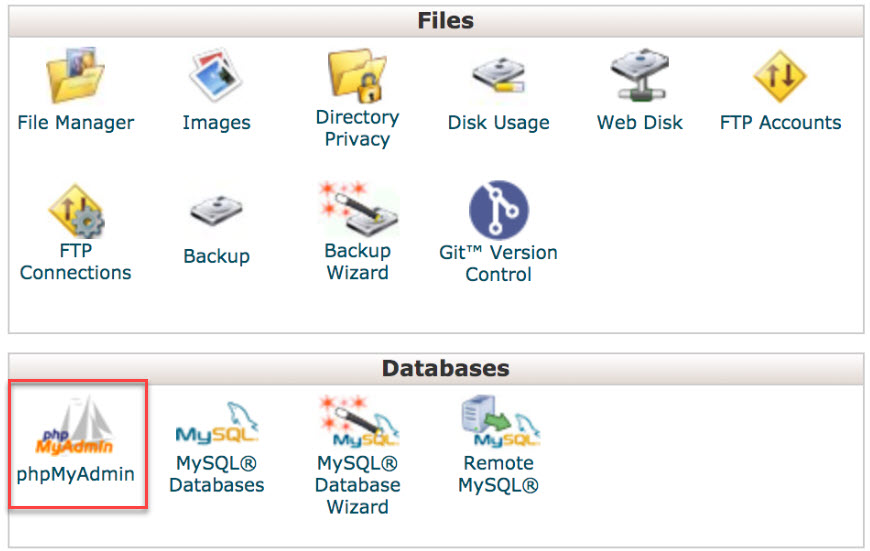Viewport: 870px width, 551px height.
Task: Open Directory Privacy locked folder icon
Action: (357, 75)
